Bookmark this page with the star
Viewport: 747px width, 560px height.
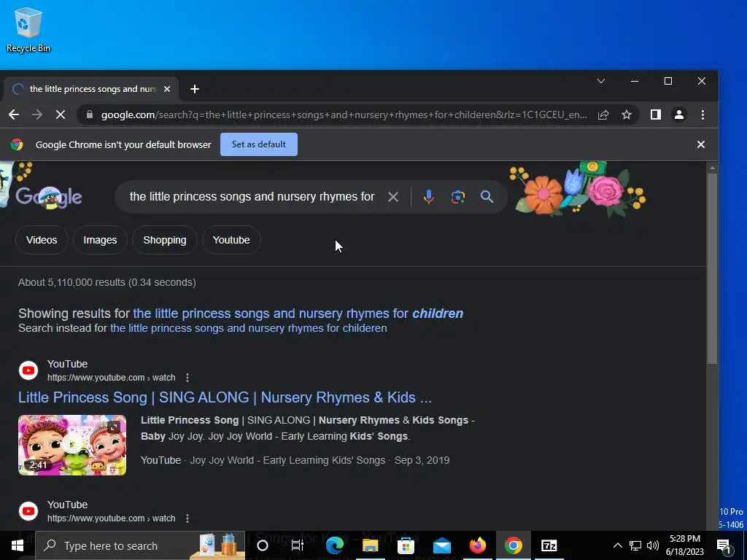(627, 114)
